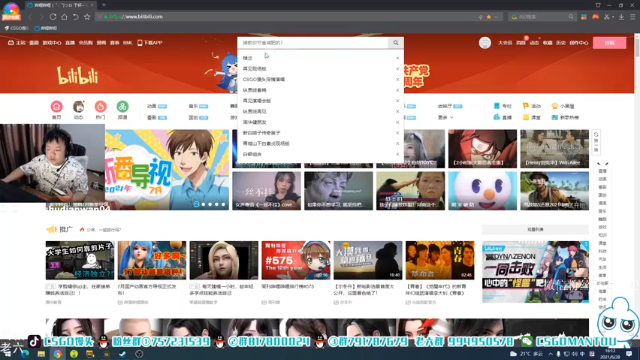Open 创作中心 in the header

click(x=579, y=42)
